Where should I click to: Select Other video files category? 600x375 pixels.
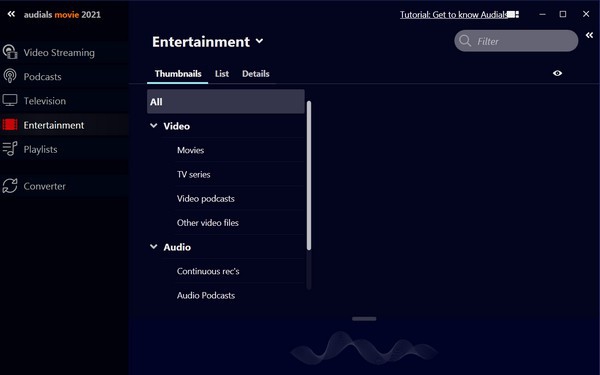(208, 223)
